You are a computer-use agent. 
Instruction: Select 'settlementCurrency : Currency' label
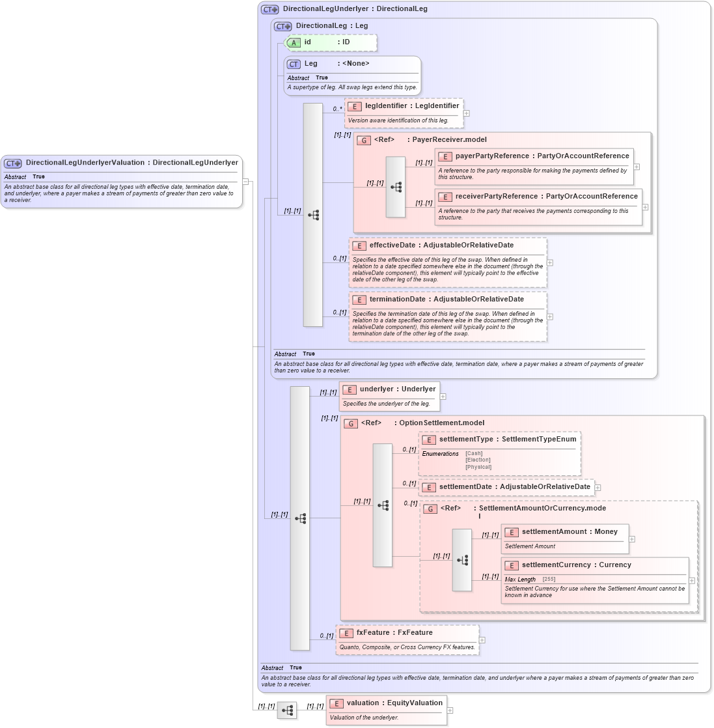tap(576, 565)
